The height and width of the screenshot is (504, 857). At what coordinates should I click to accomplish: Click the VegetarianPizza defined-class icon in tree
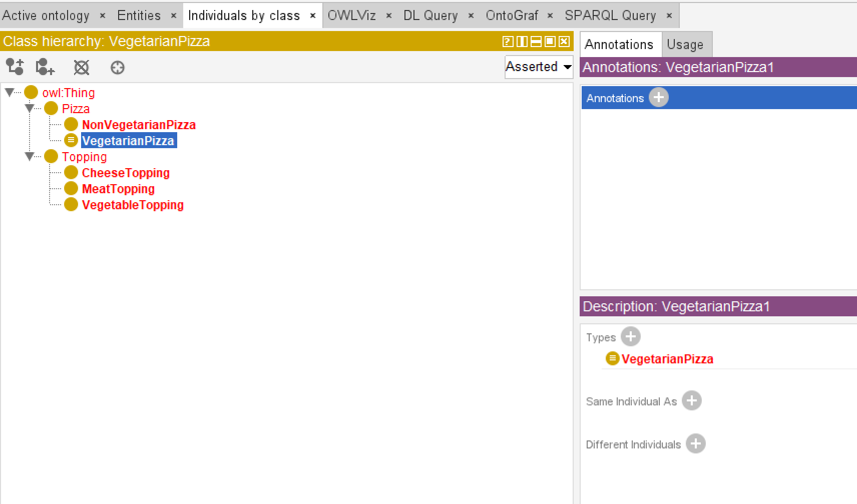pos(71,140)
